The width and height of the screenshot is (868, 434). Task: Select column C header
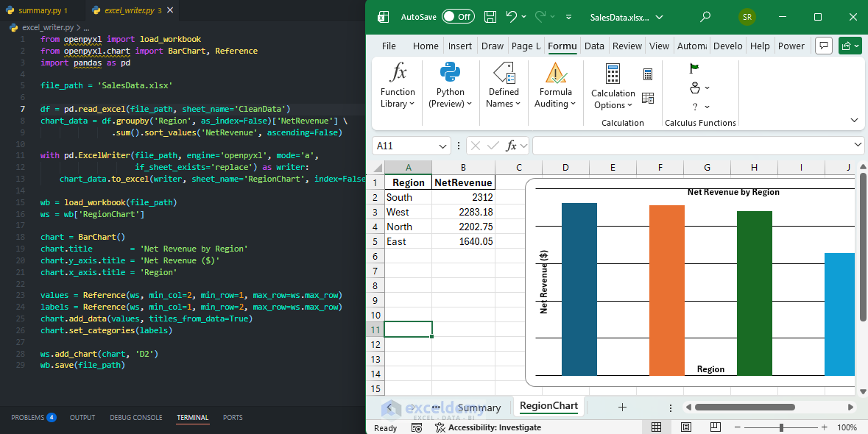point(519,168)
